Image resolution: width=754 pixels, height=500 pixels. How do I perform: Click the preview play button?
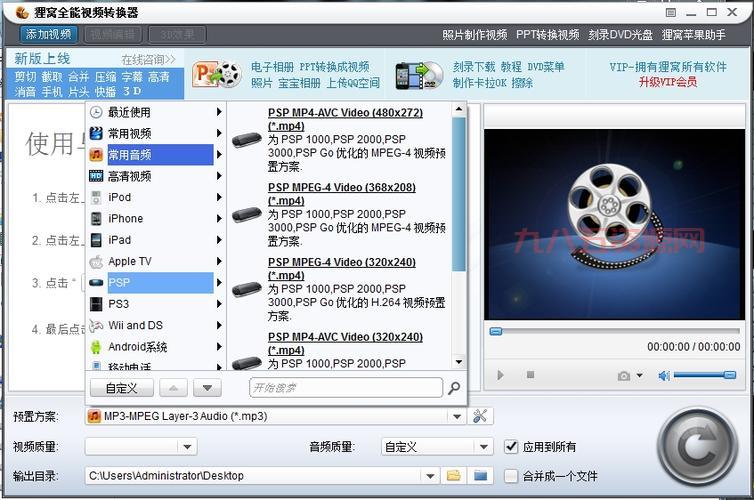tap(500, 375)
